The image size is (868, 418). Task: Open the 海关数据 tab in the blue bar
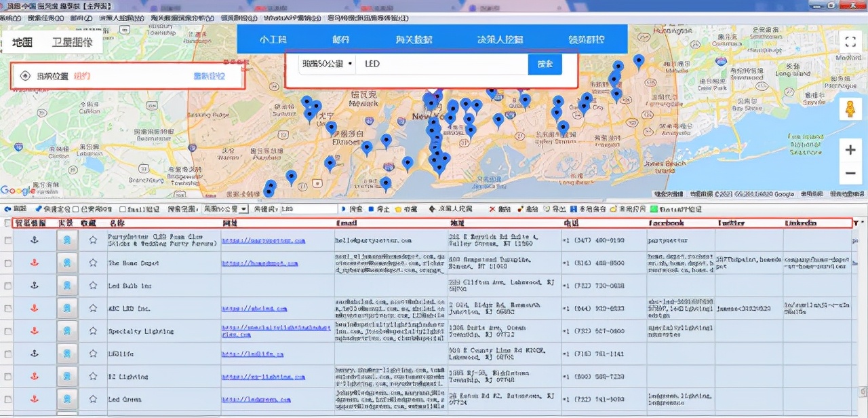414,39
